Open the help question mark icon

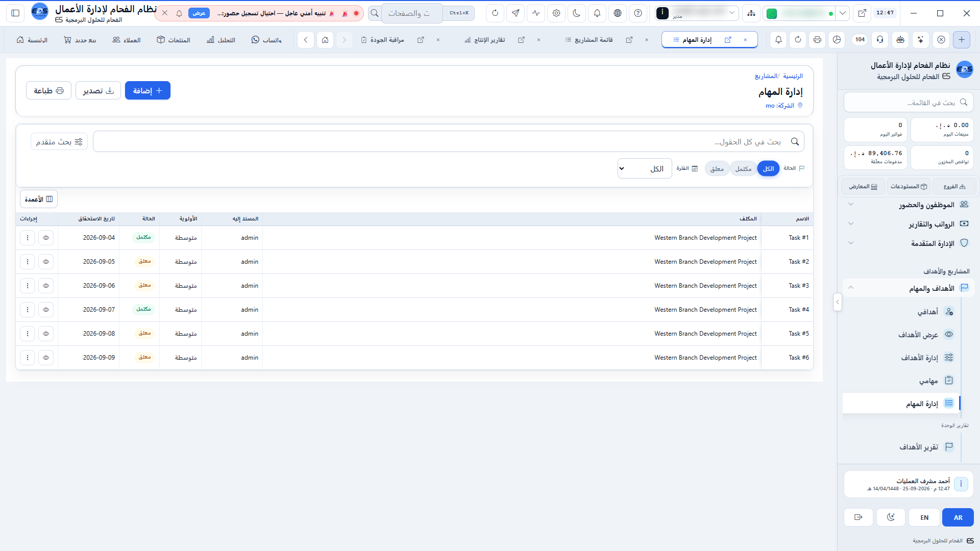[x=638, y=13]
